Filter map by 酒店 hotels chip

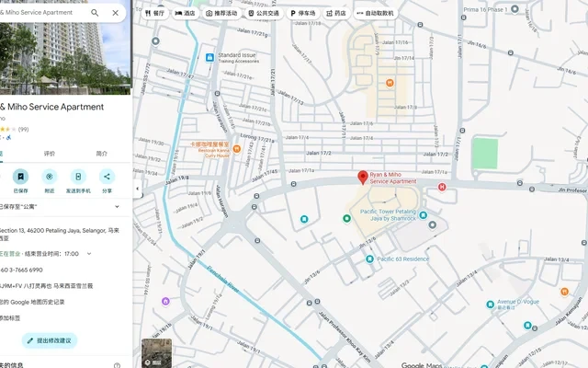pos(186,13)
